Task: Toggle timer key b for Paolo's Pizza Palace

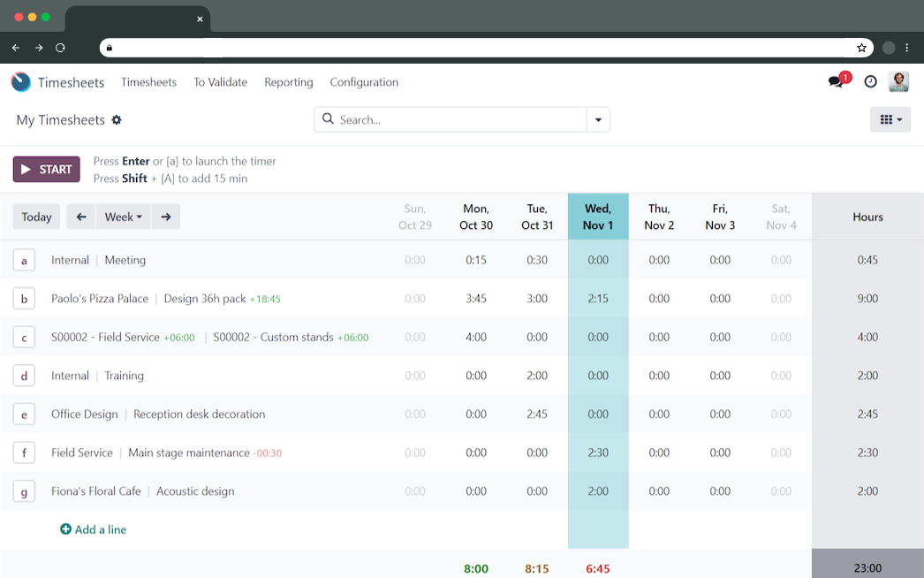Action: 24,299
